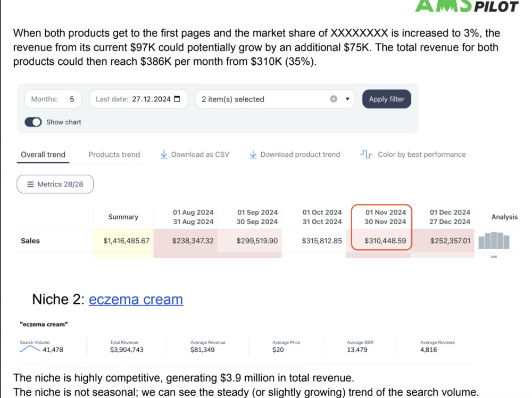The image size is (532, 398).
Task: Click the hamburger icon in Metrics button
Action: (30, 184)
